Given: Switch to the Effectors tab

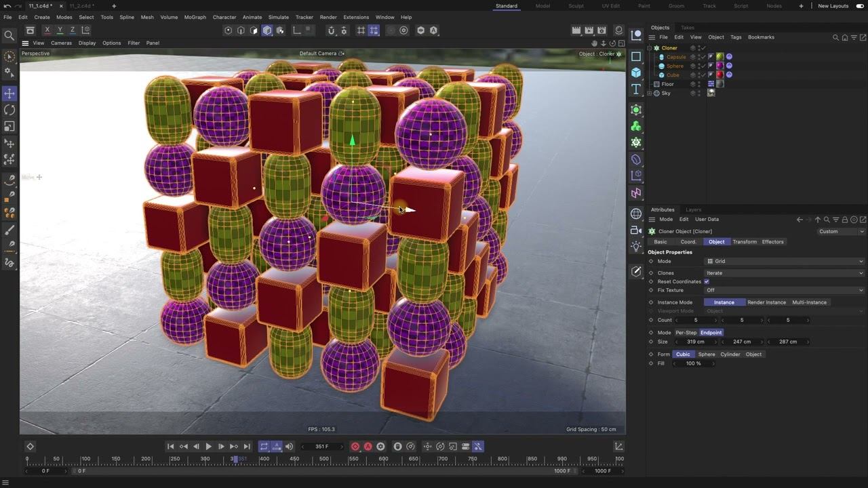Looking at the screenshot, I should [772, 242].
